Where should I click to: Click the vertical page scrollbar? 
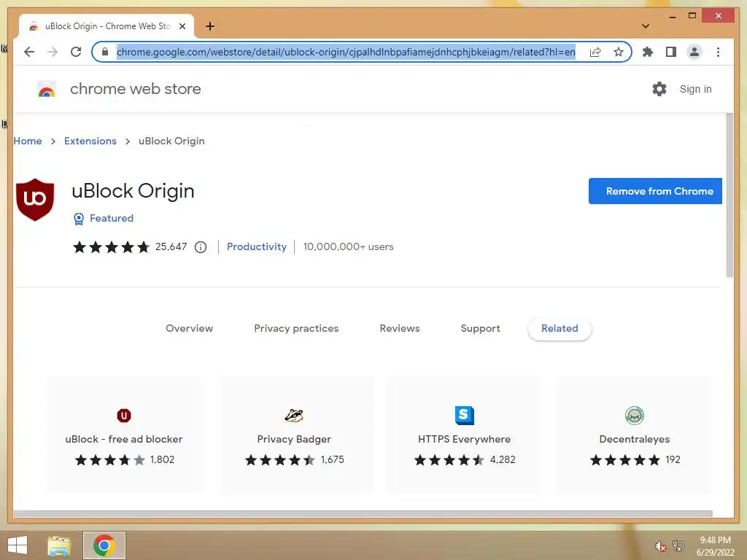point(729,195)
